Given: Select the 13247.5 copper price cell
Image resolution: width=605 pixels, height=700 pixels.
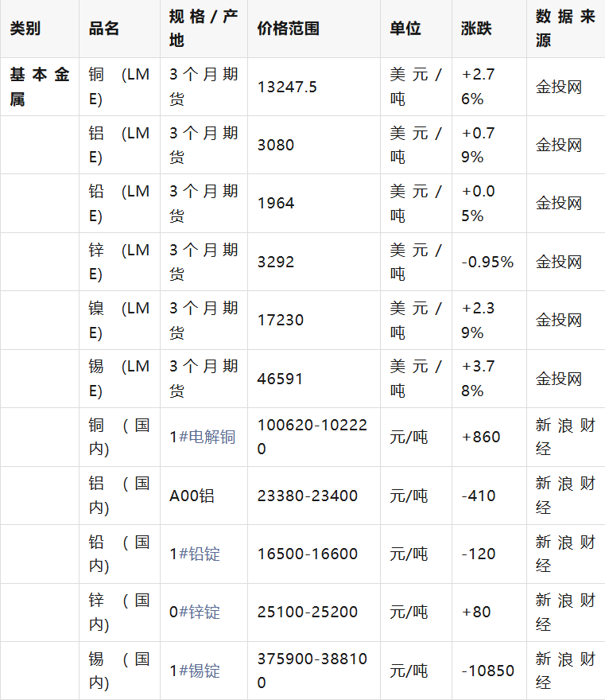Looking at the screenshot, I should [x=287, y=87].
